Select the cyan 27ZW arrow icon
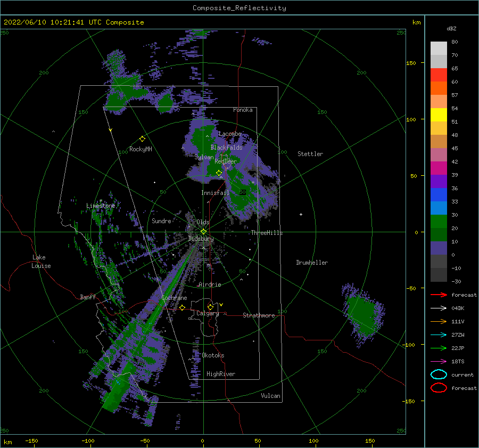The height and width of the screenshot is (448, 479). click(x=439, y=335)
